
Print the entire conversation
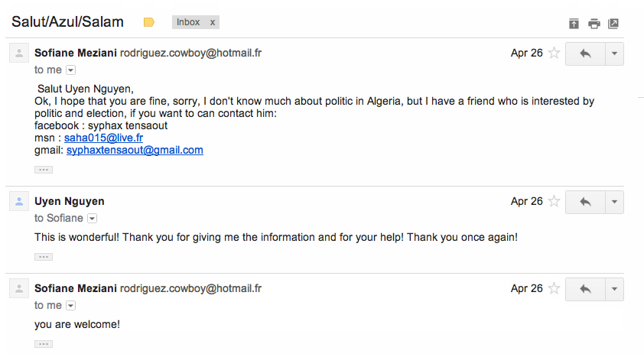[594, 24]
